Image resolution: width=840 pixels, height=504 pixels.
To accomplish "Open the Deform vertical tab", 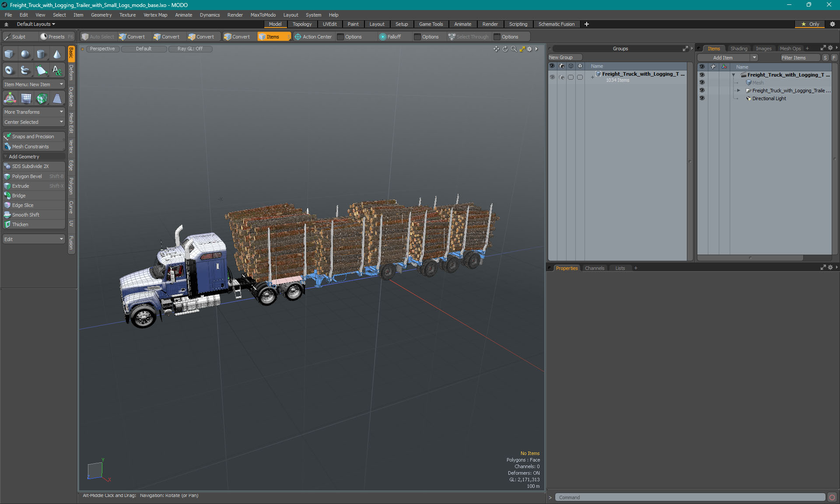I will (x=71, y=73).
